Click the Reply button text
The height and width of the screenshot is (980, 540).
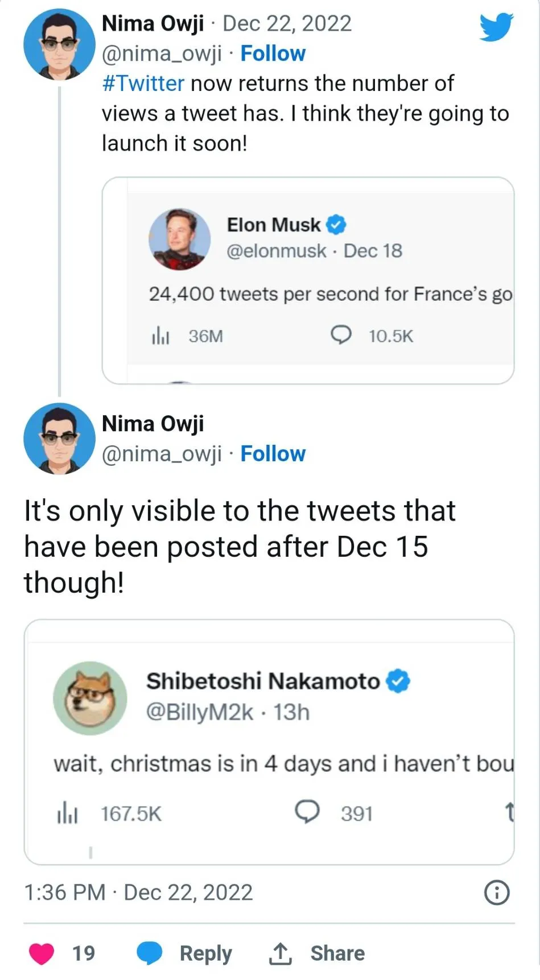(205, 953)
